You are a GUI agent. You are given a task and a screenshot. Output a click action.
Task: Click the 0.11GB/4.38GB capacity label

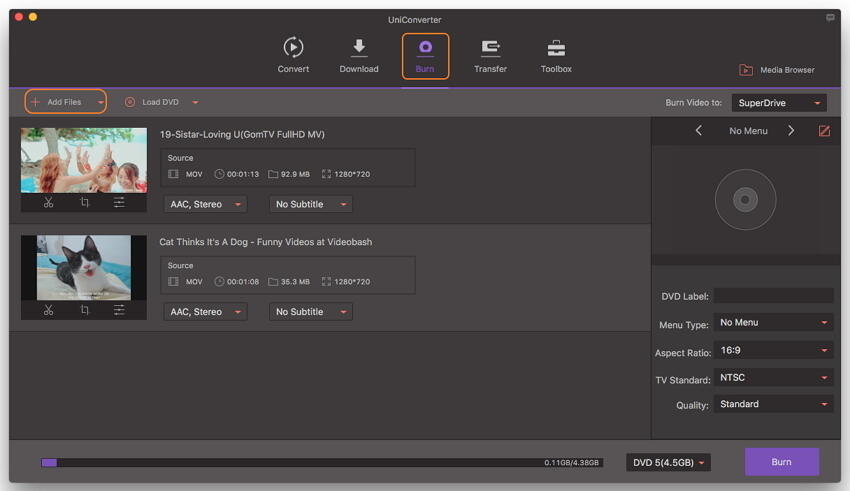click(571, 462)
